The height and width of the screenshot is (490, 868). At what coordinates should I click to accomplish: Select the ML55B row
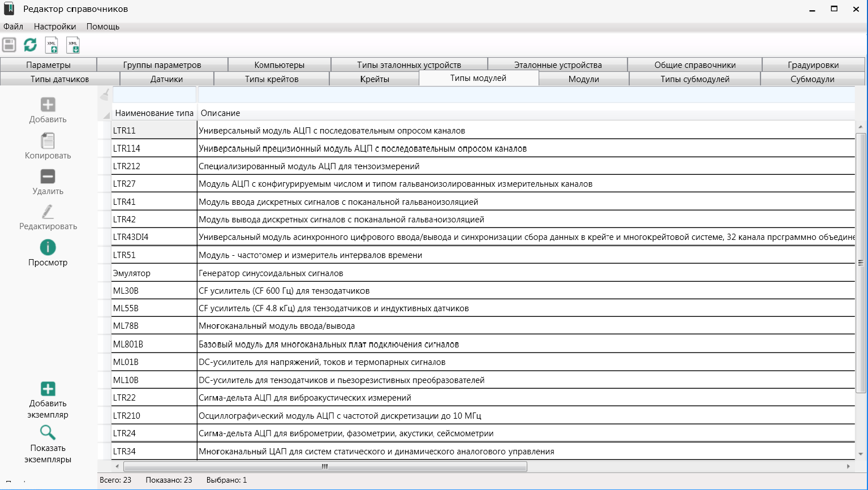point(483,308)
